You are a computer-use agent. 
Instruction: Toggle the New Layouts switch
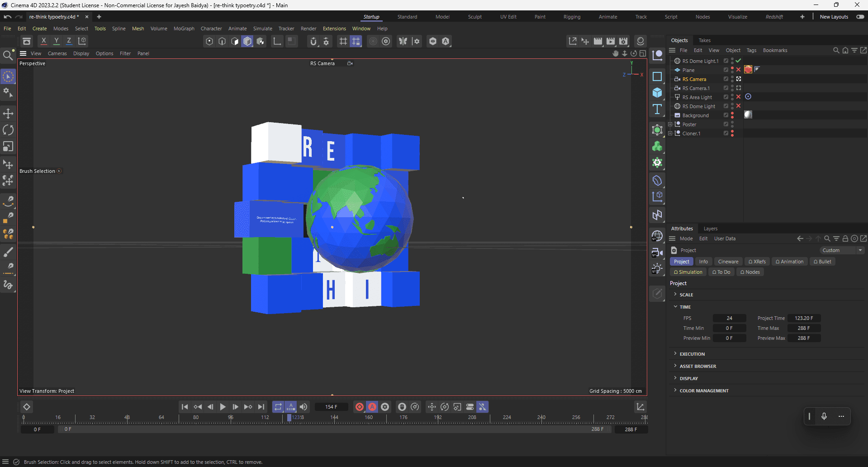click(x=860, y=17)
